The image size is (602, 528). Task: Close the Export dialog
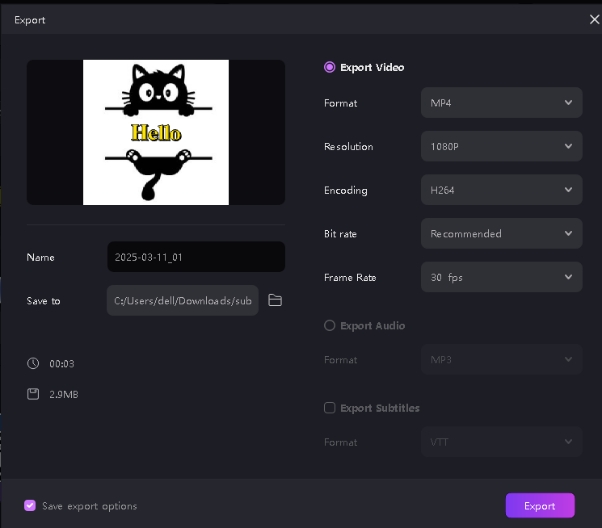594,19
